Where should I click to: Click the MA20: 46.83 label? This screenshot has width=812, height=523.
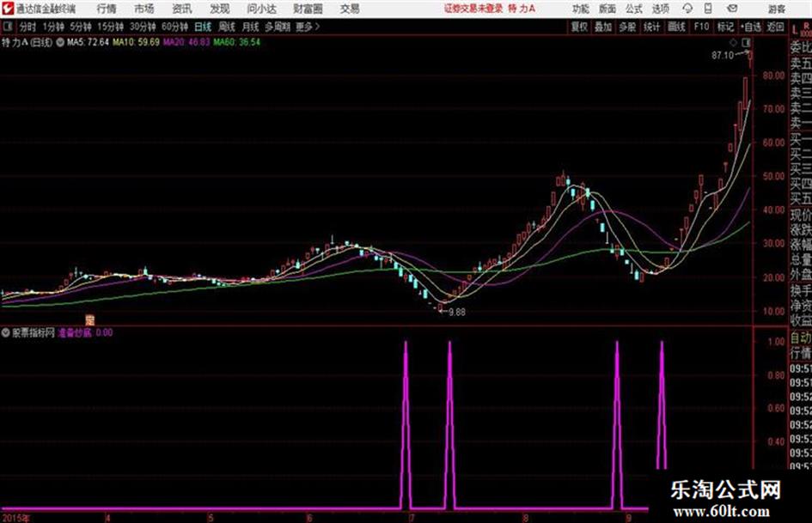[x=186, y=42]
